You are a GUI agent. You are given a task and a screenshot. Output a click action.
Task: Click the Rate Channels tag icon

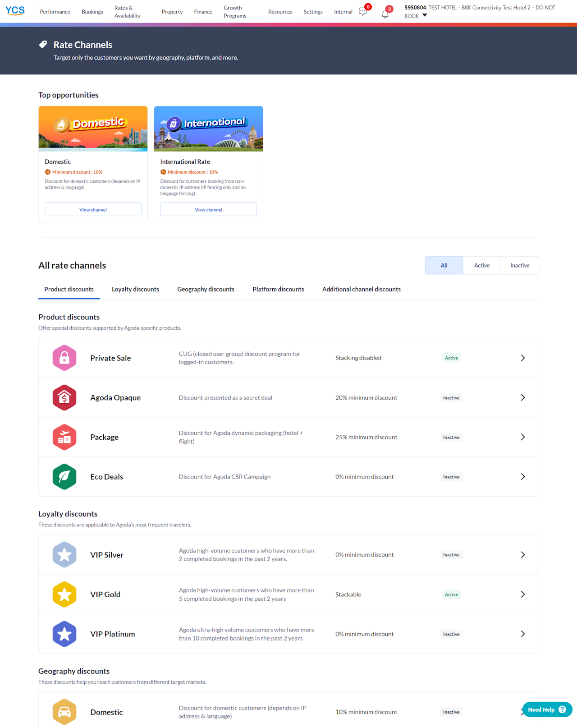tap(43, 44)
